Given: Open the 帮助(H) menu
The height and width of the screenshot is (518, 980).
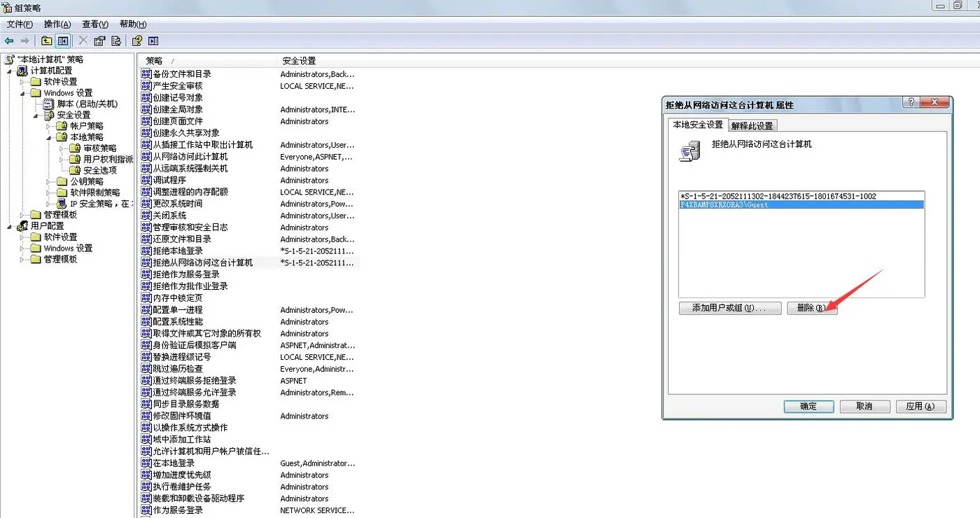Looking at the screenshot, I should (x=133, y=24).
